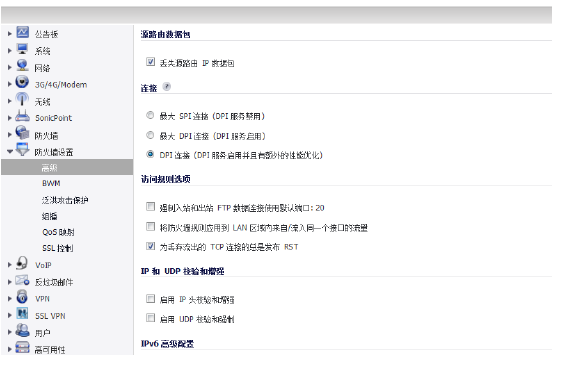Open the SSL 控制 submenu item

58,248
